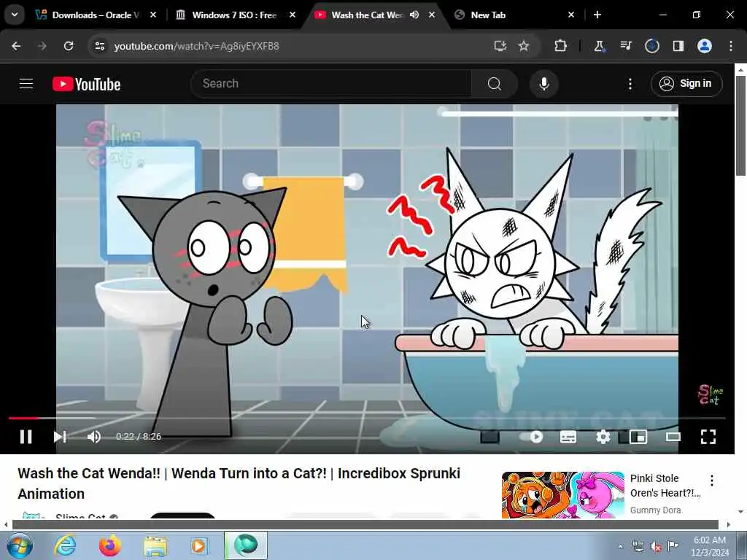
Task: Switch to the Downloads – Oracle tab
Action: (x=96, y=15)
